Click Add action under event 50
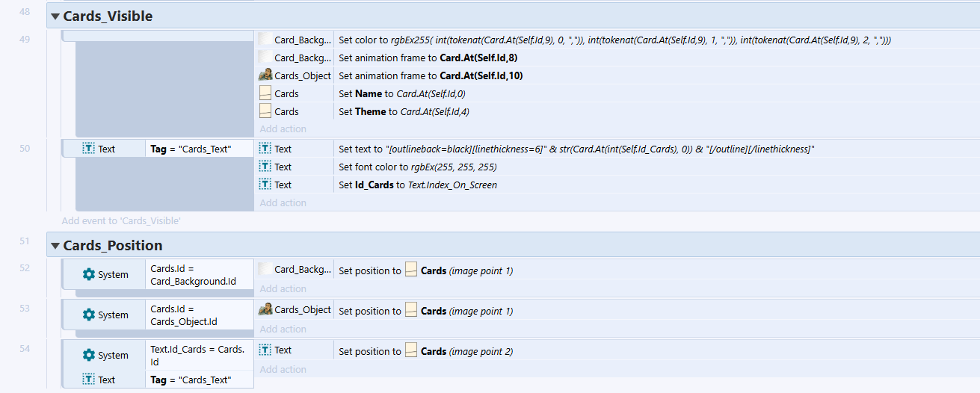Viewport: 980px width, 393px height. (x=283, y=202)
